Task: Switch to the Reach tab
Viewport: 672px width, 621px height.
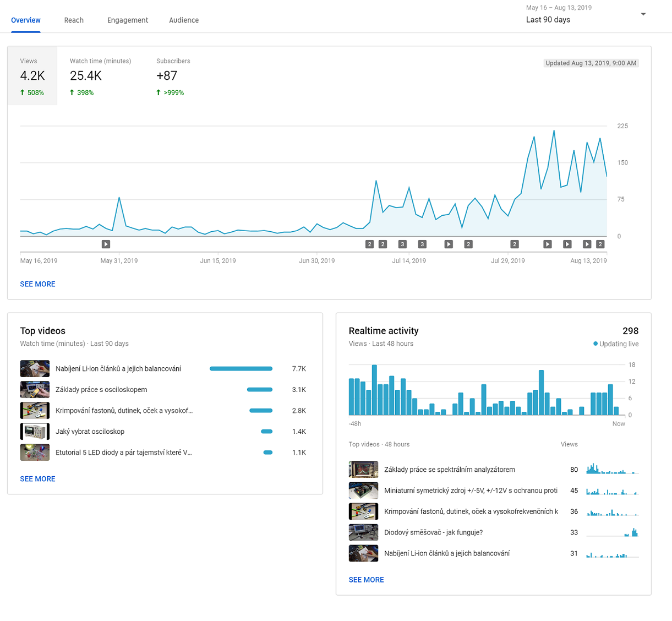Action: (x=74, y=20)
